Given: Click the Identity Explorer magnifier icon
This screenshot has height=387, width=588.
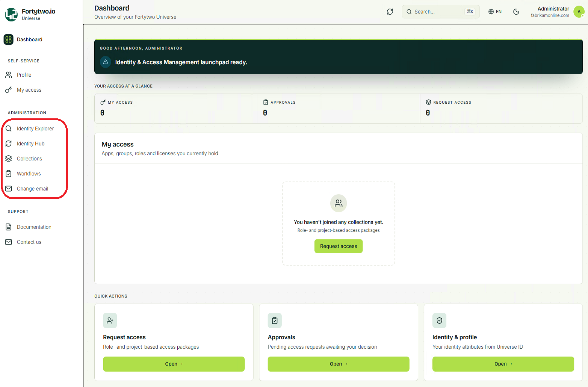Looking at the screenshot, I should coord(9,128).
